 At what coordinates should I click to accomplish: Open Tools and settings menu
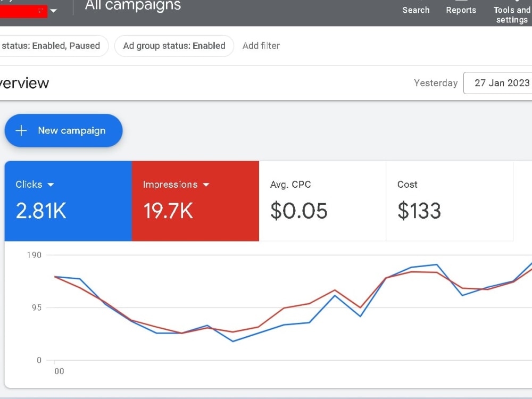512,15
